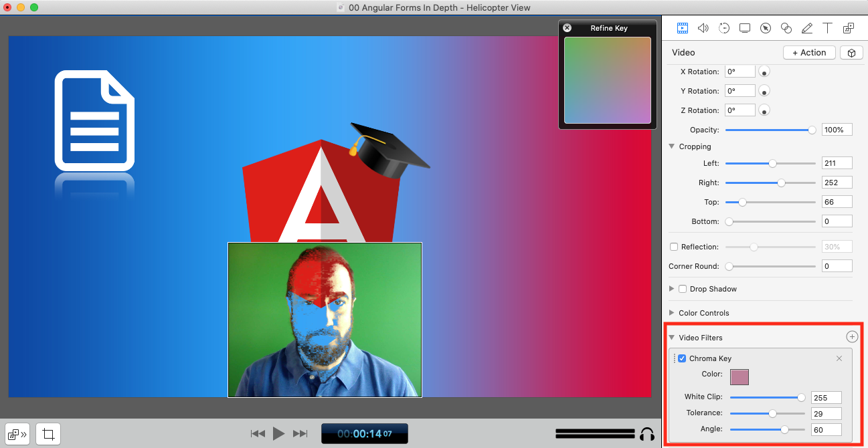Viewport: 868px width, 448px height.
Task: Collapse the Cropping section
Action: tap(672, 146)
